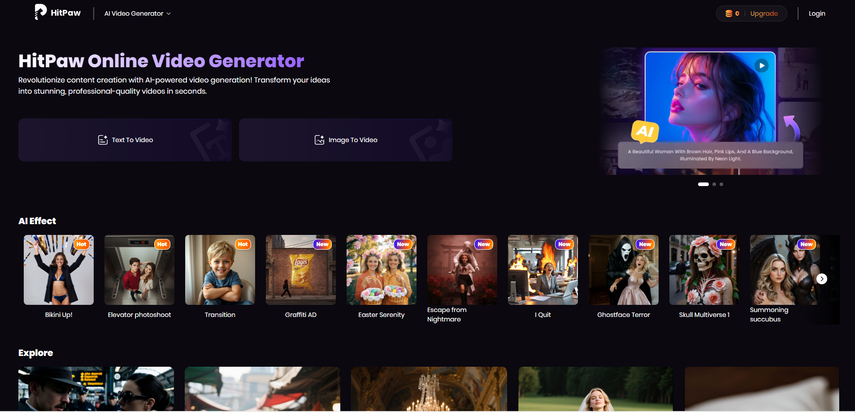
Task: Open the Skull Multiverse 1 thumbnail
Action: pos(705,270)
